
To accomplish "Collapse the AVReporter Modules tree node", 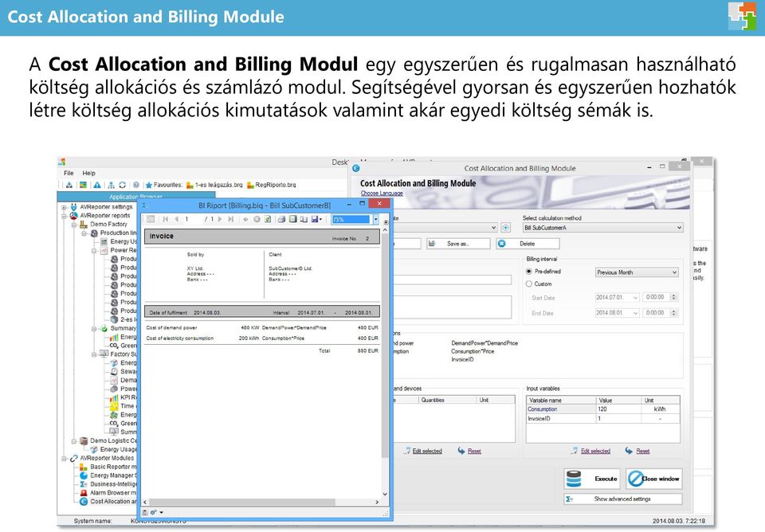I will [x=64, y=459].
